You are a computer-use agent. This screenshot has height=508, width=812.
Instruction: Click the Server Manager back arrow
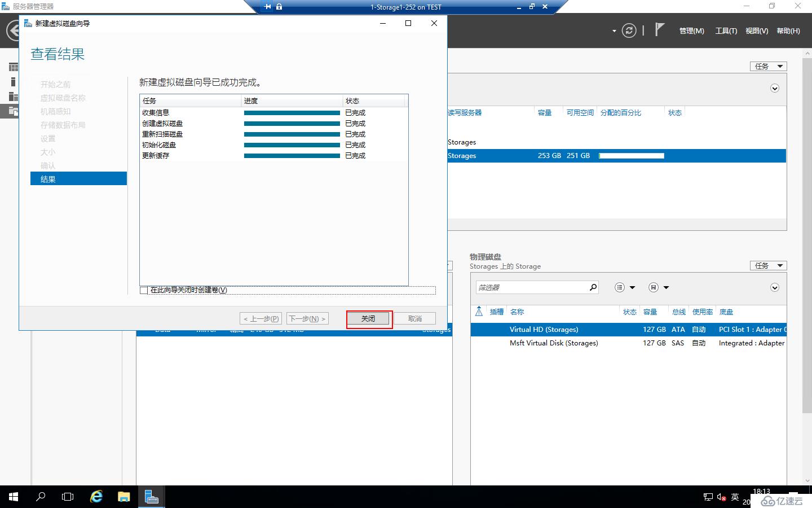pos(12,30)
